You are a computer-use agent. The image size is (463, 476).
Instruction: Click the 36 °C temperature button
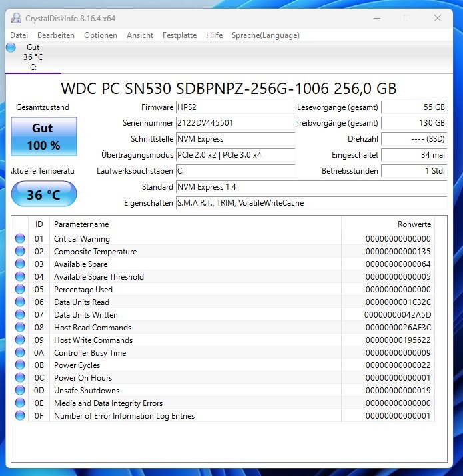point(44,194)
